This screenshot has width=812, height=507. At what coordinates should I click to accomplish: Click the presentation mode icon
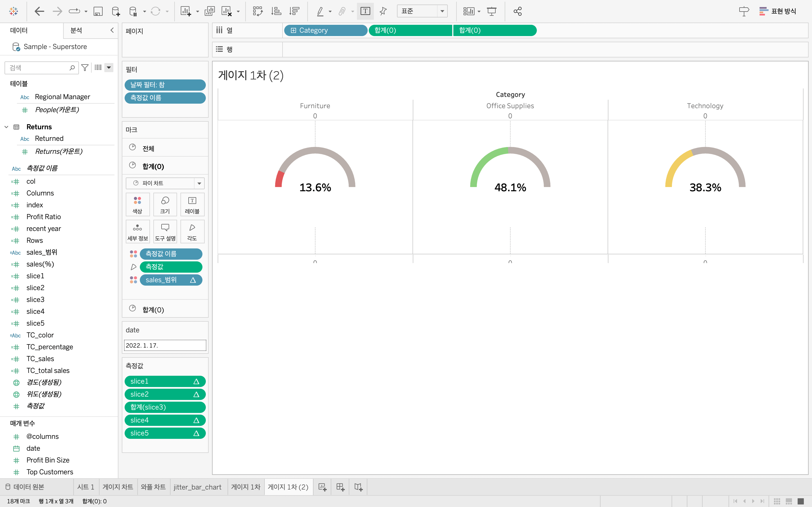(491, 11)
